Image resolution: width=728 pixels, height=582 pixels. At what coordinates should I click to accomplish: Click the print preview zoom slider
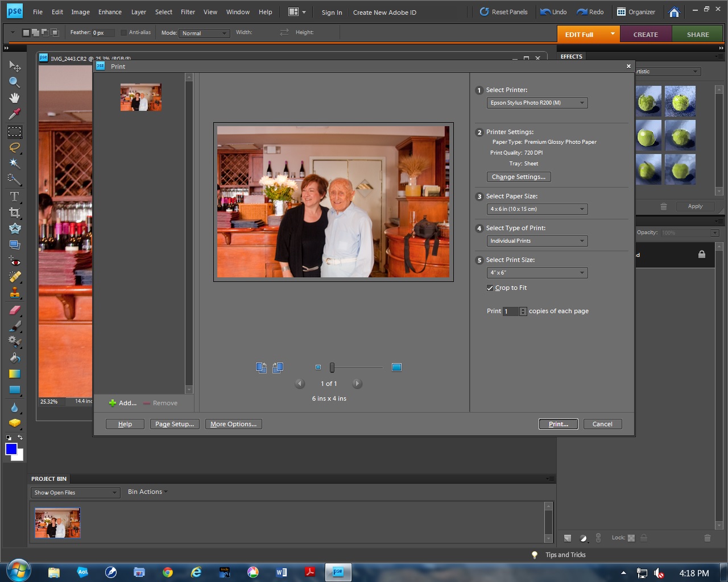click(332, 368)
